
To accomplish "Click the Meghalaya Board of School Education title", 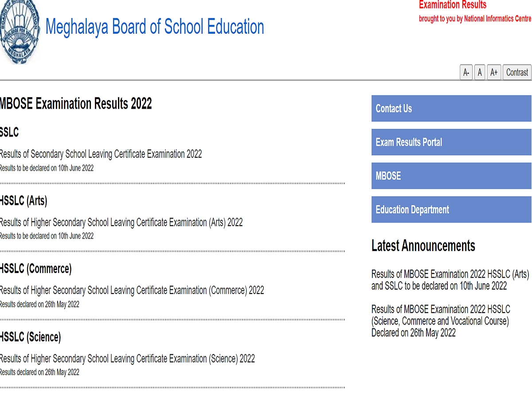I will tap(153, 27).
